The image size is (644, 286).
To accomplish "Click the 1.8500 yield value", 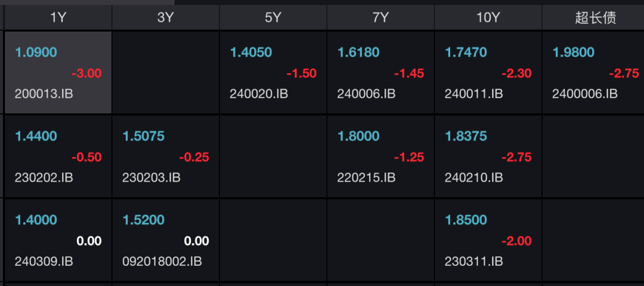I will [x=466, y=220].
